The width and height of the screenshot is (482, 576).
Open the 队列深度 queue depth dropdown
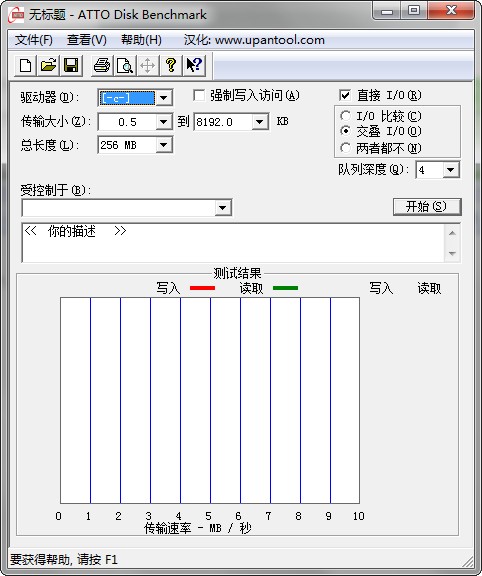tap(450, 170)
